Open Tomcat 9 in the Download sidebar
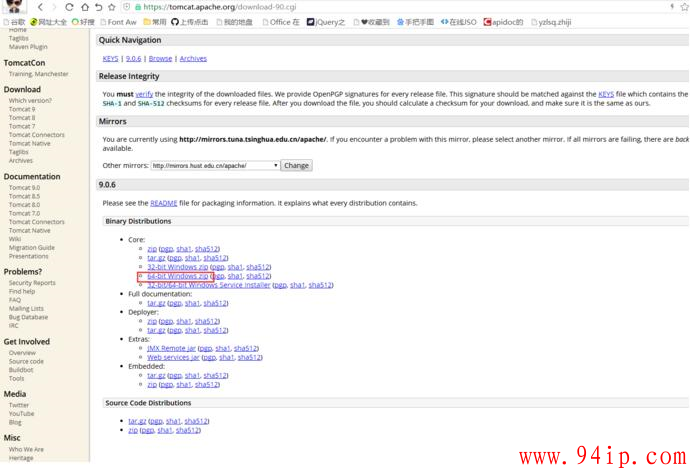Image resolution: width=690 pixels, height=468 pixels. [22, 109]
